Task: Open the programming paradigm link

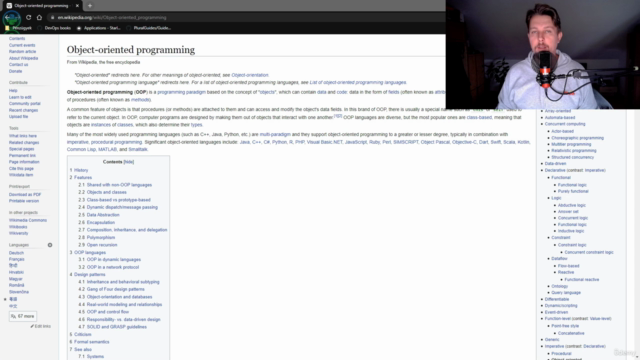Action: tap(182, 92)
